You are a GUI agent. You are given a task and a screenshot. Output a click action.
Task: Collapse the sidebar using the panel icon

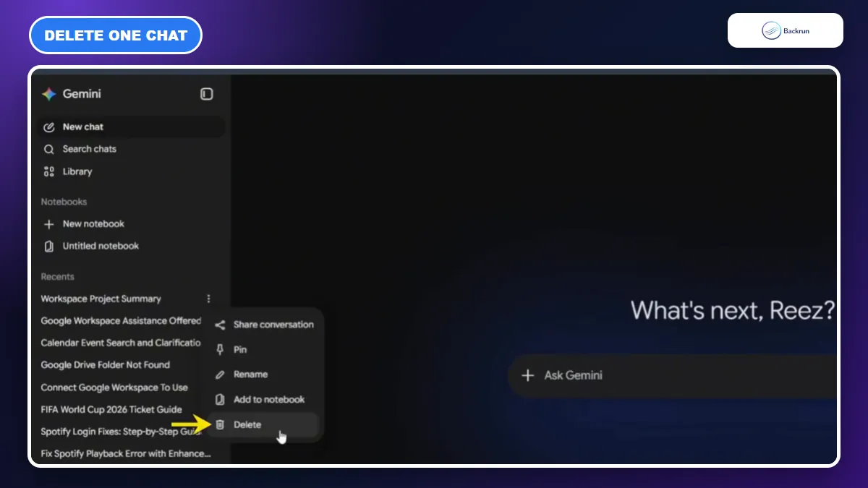pyautogui.click(x=207, y=94)
